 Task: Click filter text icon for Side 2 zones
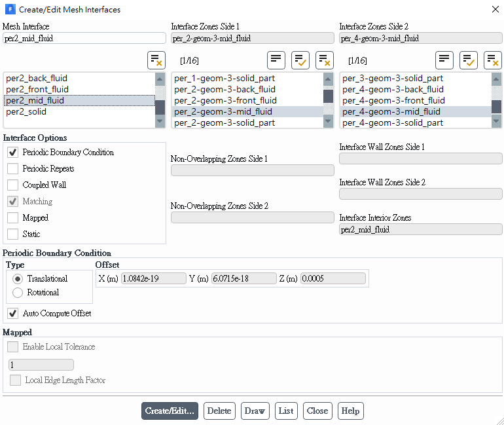(x=444, y=60)
